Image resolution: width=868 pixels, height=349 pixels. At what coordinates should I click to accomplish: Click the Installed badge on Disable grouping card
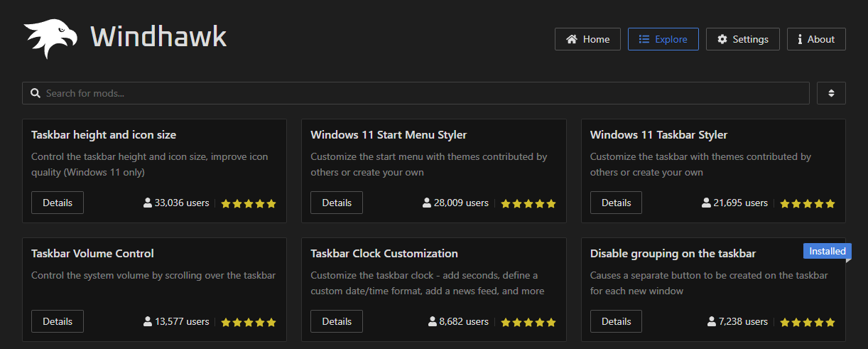click(827, 251)
